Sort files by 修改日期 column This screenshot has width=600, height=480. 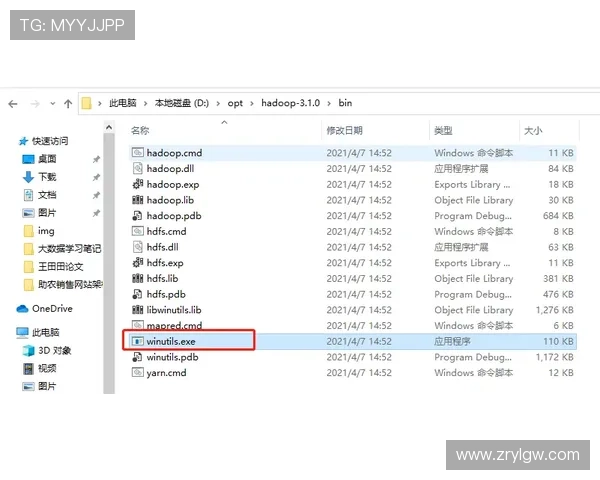point(344,131)
